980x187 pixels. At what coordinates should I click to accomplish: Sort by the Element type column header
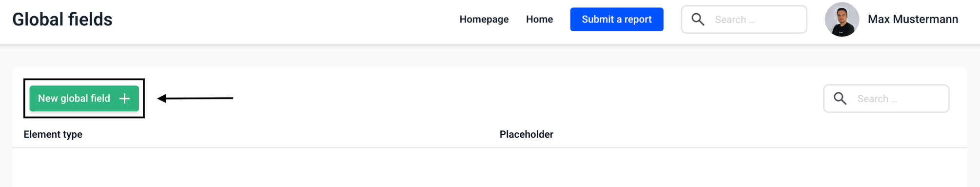(x=53, y=134)
